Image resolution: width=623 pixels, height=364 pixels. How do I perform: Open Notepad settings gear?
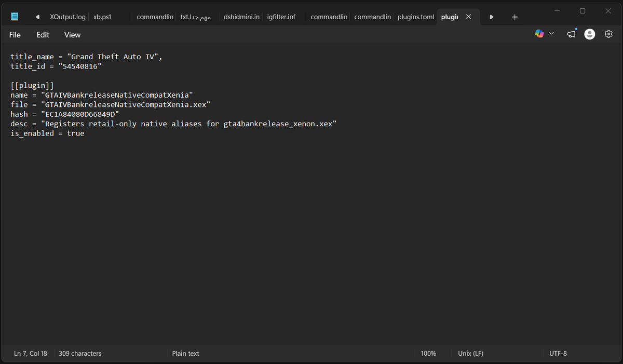tap(608, 34)
